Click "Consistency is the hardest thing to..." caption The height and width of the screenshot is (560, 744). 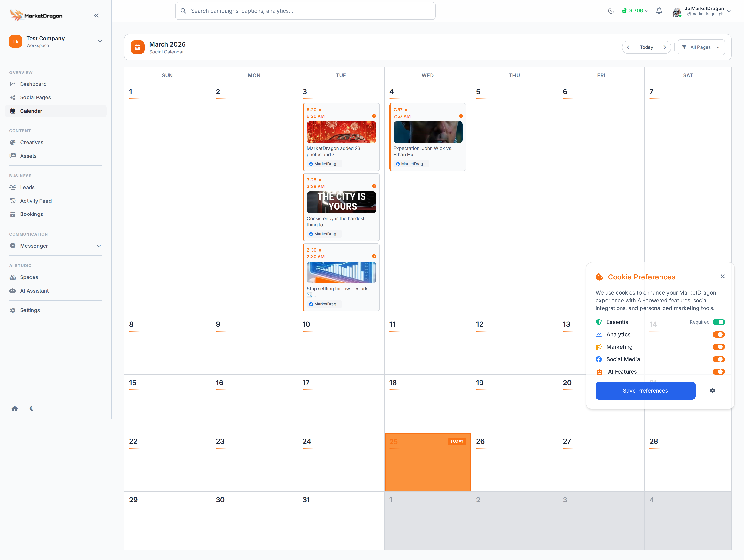pyautogui.click(x=335, y=222)
